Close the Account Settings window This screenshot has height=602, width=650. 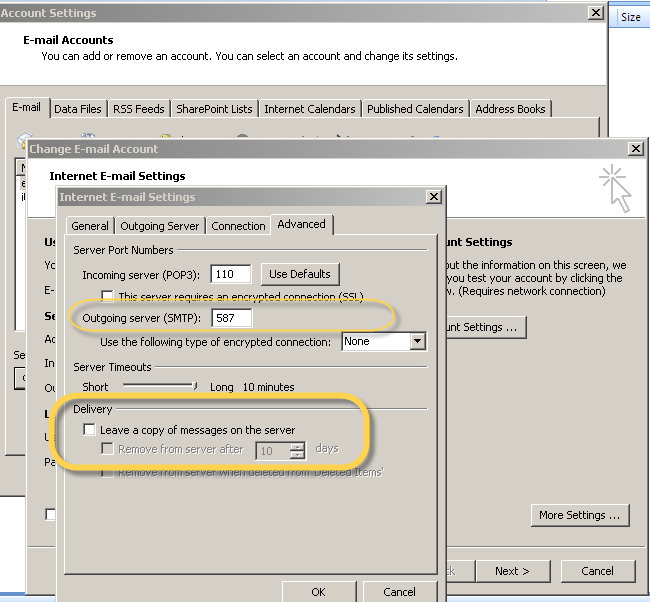[596, 13]
